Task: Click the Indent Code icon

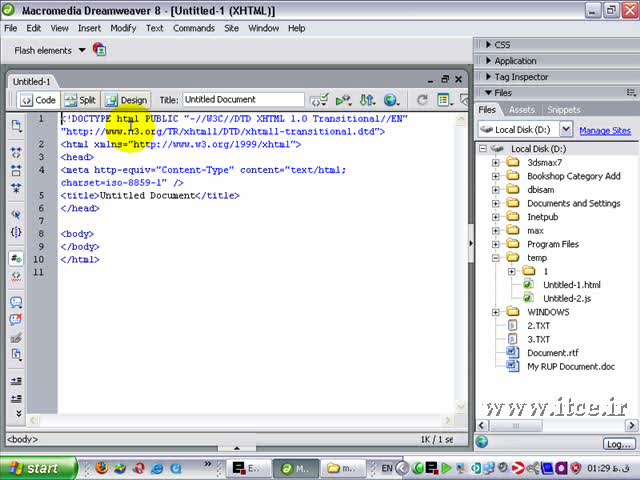Action: (x=16, y=381)
